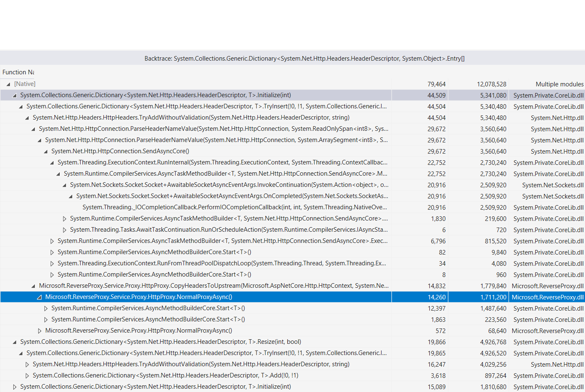Viewport: 585px width, 392px height.
Task: Expand the bottom Initialize(int) node
Action: [x=14, y=387]
